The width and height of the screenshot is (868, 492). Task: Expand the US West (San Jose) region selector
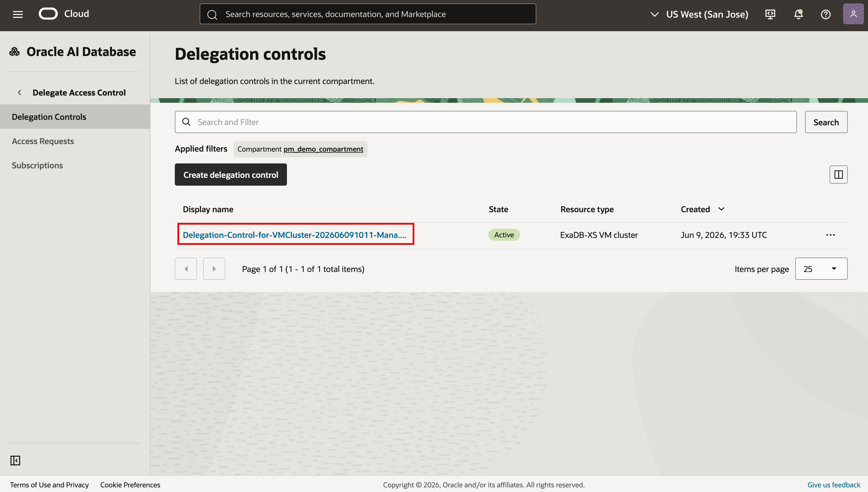coord(699,14)
